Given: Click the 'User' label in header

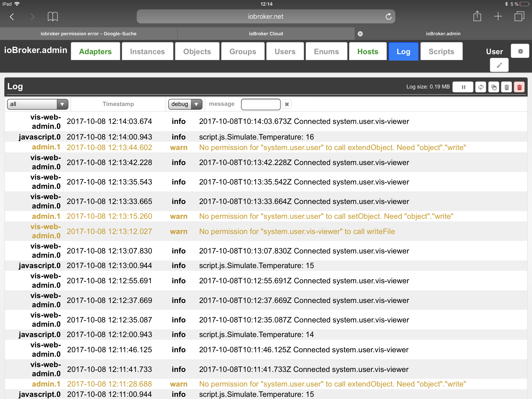Looking at the screenshot, I should coord(494,51).
